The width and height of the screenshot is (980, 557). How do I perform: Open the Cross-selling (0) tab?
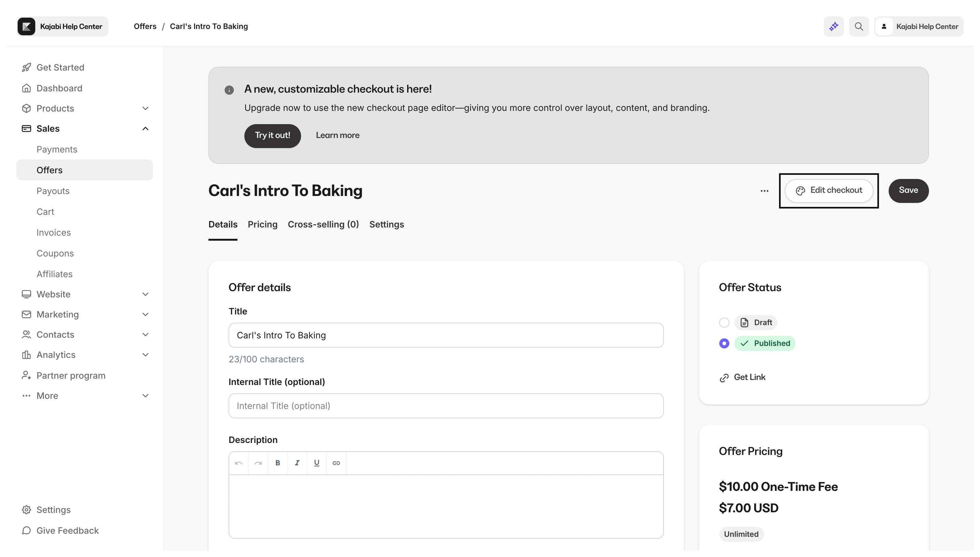pyautogui.click(x=323, y=224)
